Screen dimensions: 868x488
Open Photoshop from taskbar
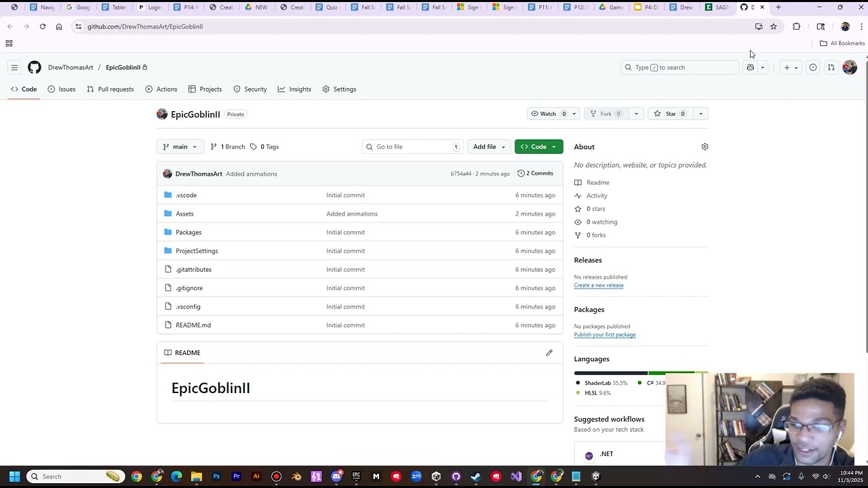[216, 476]
